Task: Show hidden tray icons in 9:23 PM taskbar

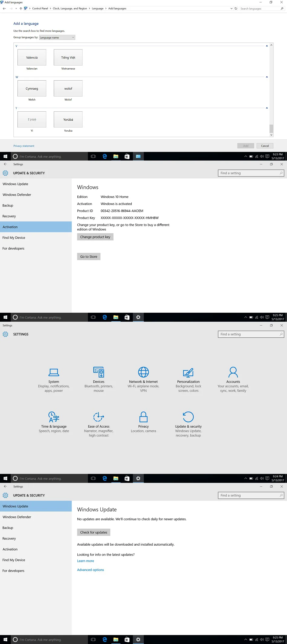Action: [246, 156]
